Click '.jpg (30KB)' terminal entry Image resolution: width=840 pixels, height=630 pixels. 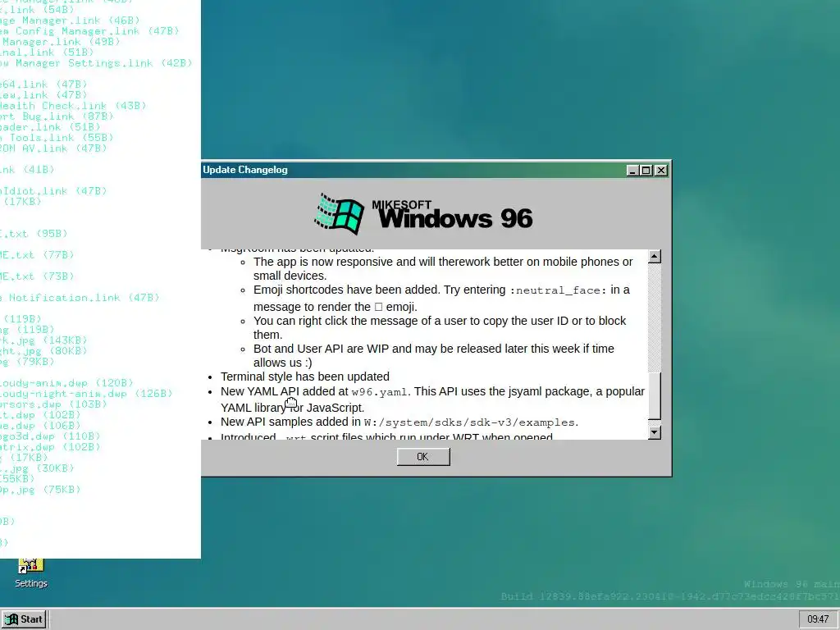point(37,468)
